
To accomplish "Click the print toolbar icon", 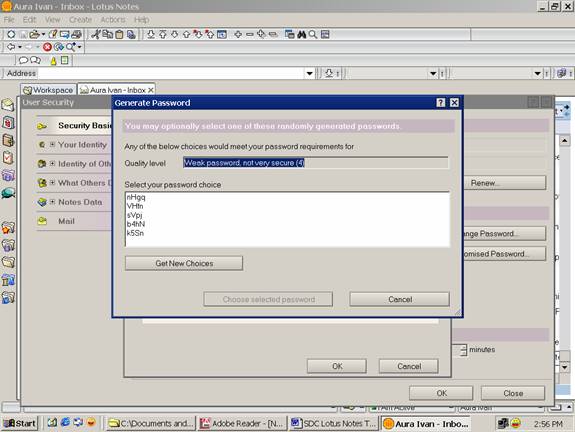I will point(76,34).
